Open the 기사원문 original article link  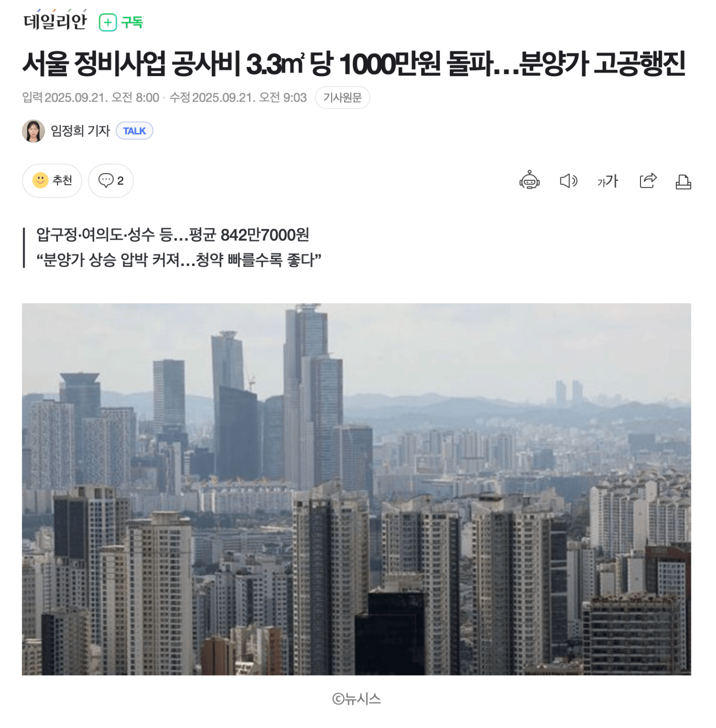tap(342, 98)
